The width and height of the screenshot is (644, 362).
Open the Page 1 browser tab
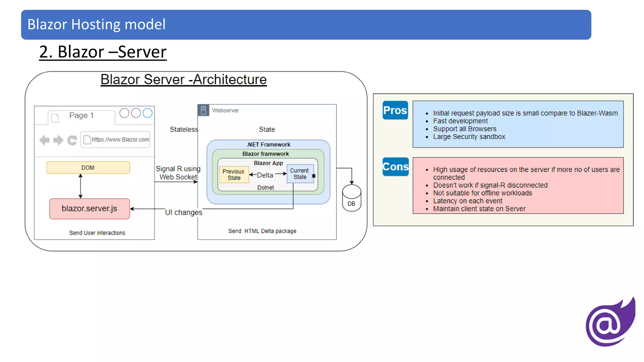pyautogui.click(x=81, y=116)
